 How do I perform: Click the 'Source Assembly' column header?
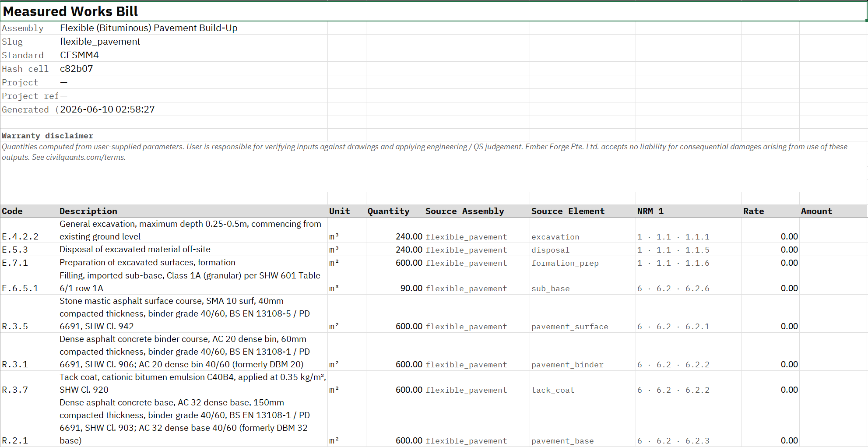(477, 211)
